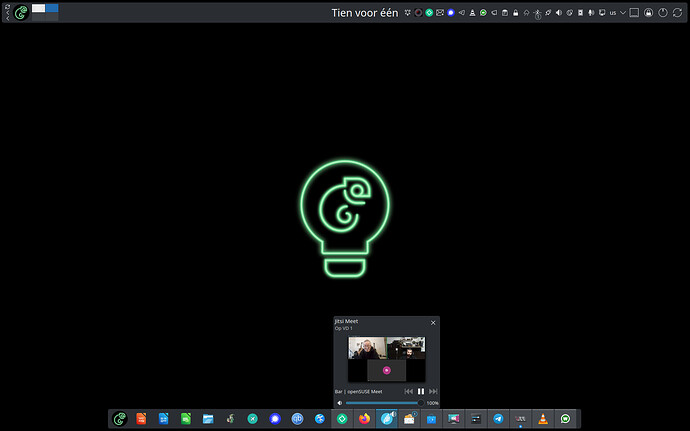Open Telegram from the dock

[498, 419]
